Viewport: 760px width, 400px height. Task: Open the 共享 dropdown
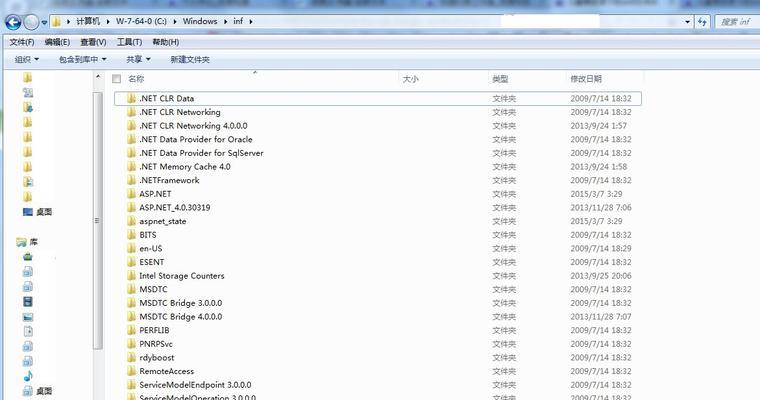pos(138,60)
